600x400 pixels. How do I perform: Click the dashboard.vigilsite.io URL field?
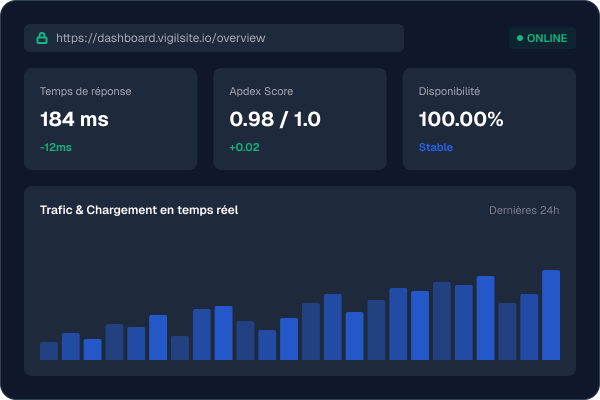click(214, 38)
